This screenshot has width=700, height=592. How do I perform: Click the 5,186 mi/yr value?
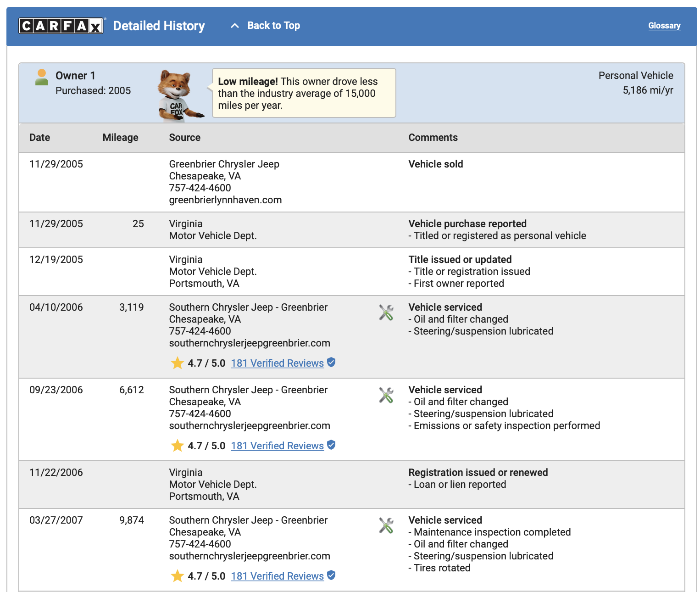pyautogui.click(x=648, y=90)
